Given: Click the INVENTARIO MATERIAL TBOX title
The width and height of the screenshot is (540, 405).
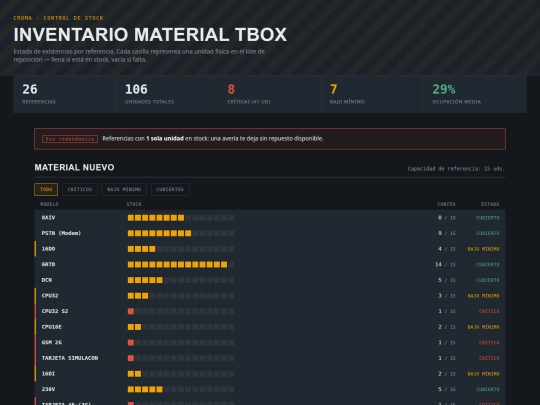Looking at the screenshot, I should click(x=150, y=34).
